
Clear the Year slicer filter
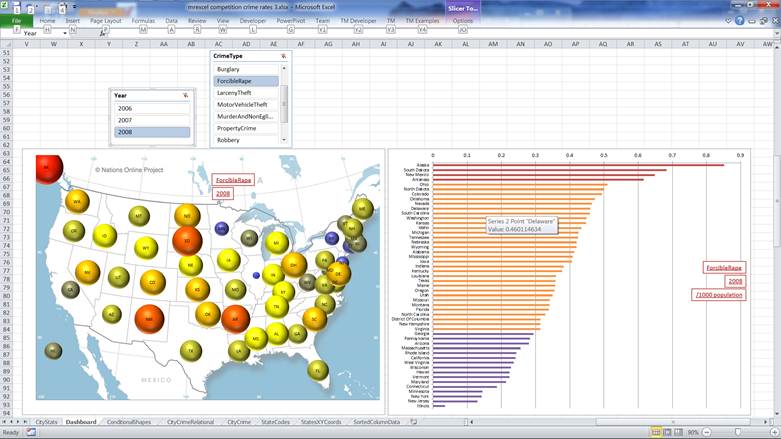[x=185, y=95]
